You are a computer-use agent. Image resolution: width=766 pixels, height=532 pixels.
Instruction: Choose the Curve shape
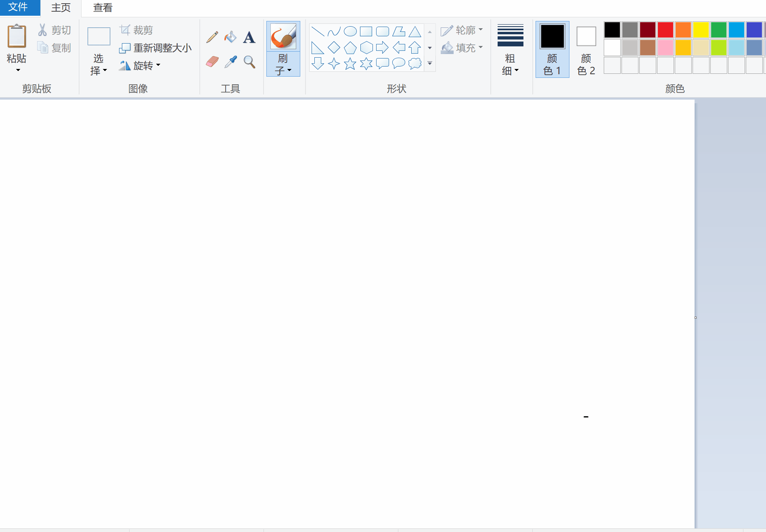(x=334, y=31)
